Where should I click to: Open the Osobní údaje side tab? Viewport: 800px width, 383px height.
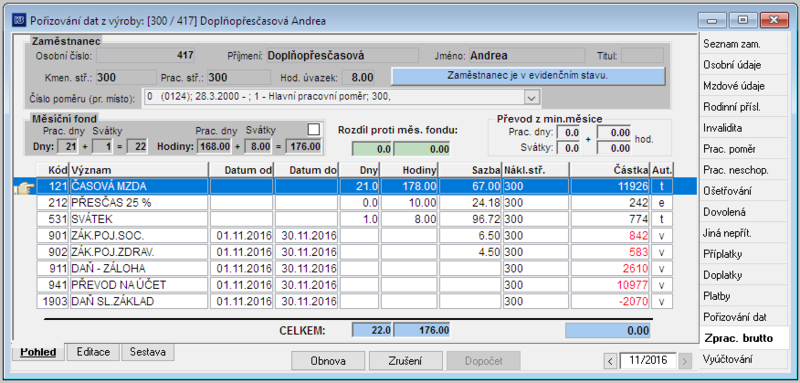(x=743, y=65)
